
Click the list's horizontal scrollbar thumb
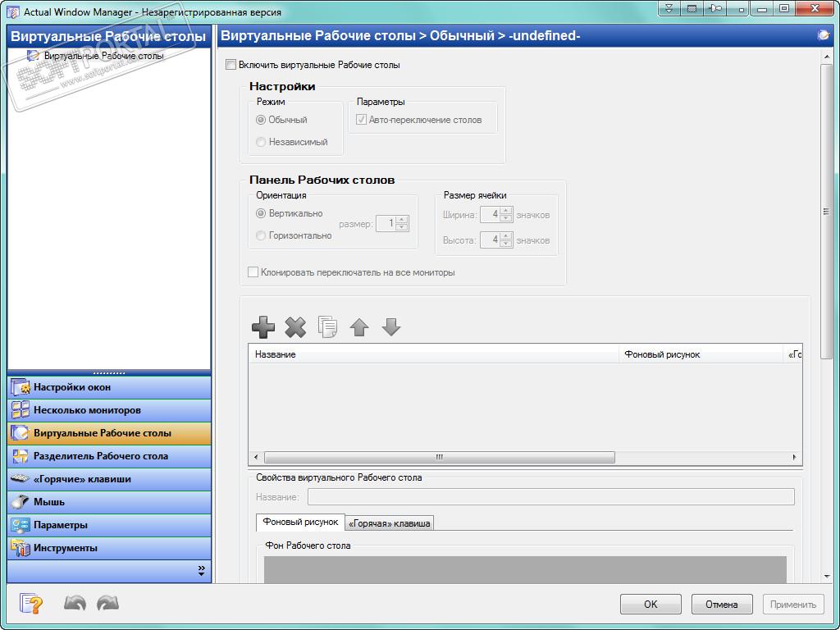440,457
